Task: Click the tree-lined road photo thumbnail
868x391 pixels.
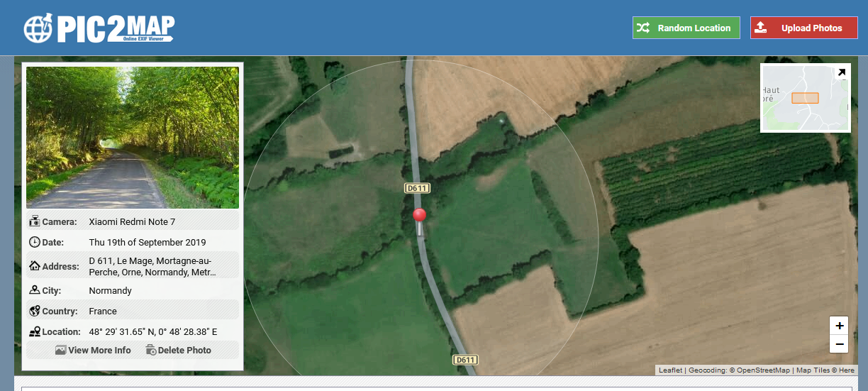Action: click(x=133, y=138)
